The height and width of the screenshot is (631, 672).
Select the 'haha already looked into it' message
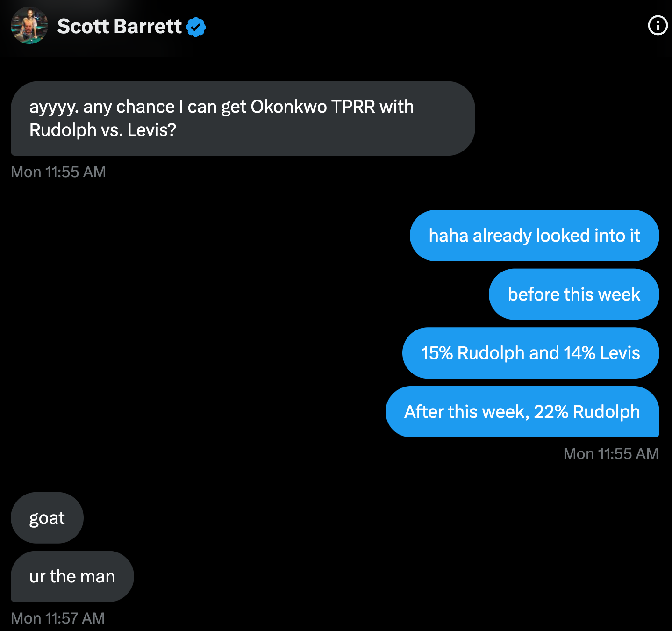coord(534,236)
